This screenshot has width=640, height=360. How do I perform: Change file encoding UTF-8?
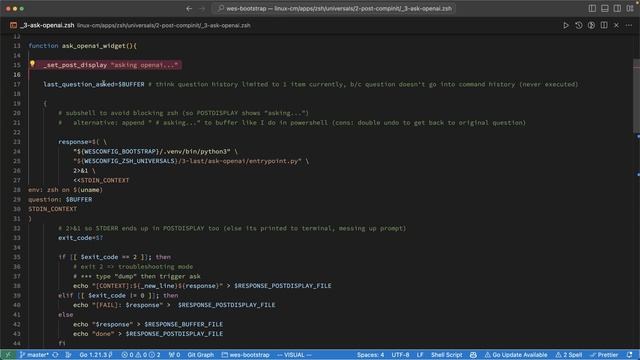click(400, 355)
